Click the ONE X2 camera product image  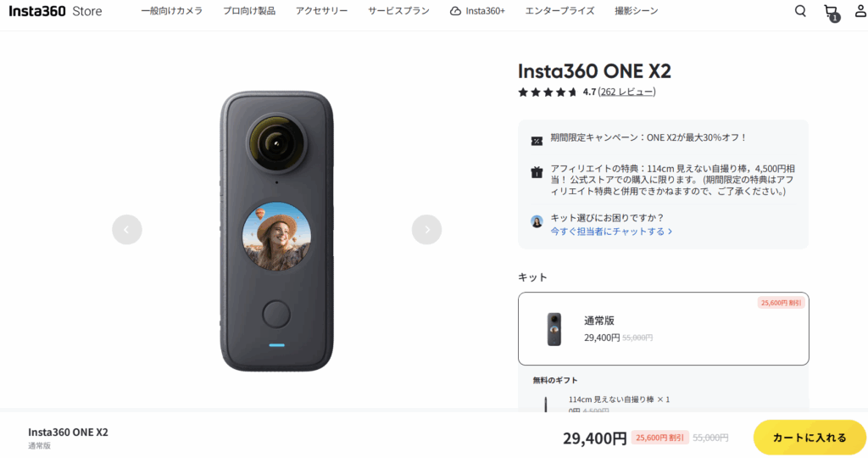click(276, 231)
